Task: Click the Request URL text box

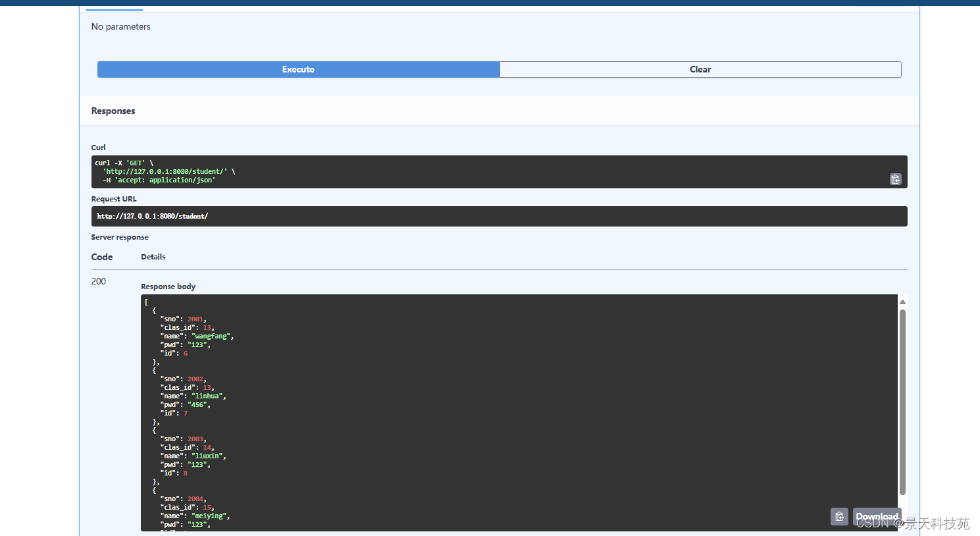Action: click(x=499, y=216)
